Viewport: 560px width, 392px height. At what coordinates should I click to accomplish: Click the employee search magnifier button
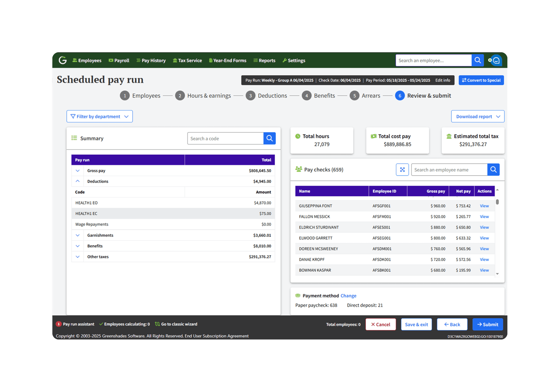click(x=477, y=60)
